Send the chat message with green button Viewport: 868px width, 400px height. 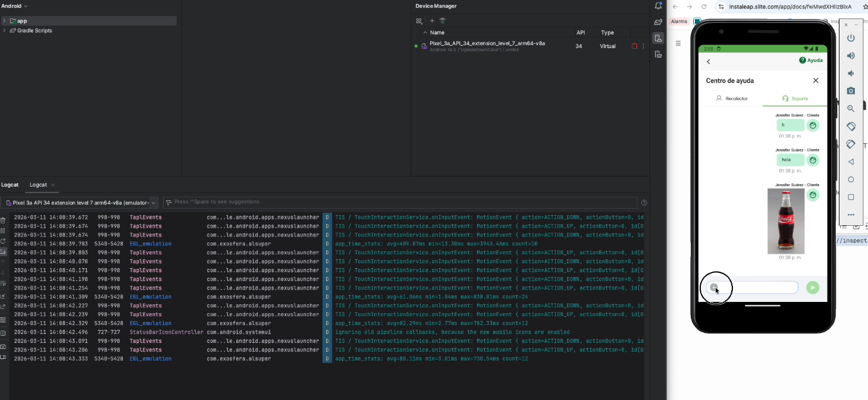pyautogui.click(x=813, y=288)
